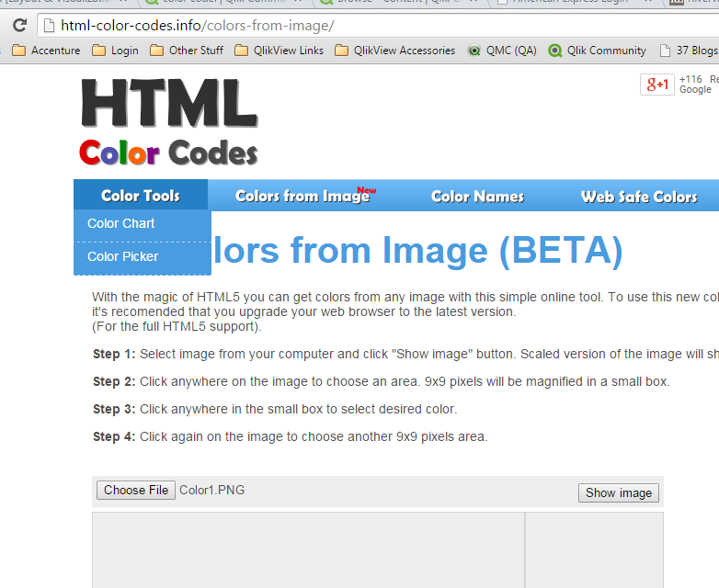This screenshot has width=719, height=588.
Task: Open the Color Tools menu
Action: point(141,196)
